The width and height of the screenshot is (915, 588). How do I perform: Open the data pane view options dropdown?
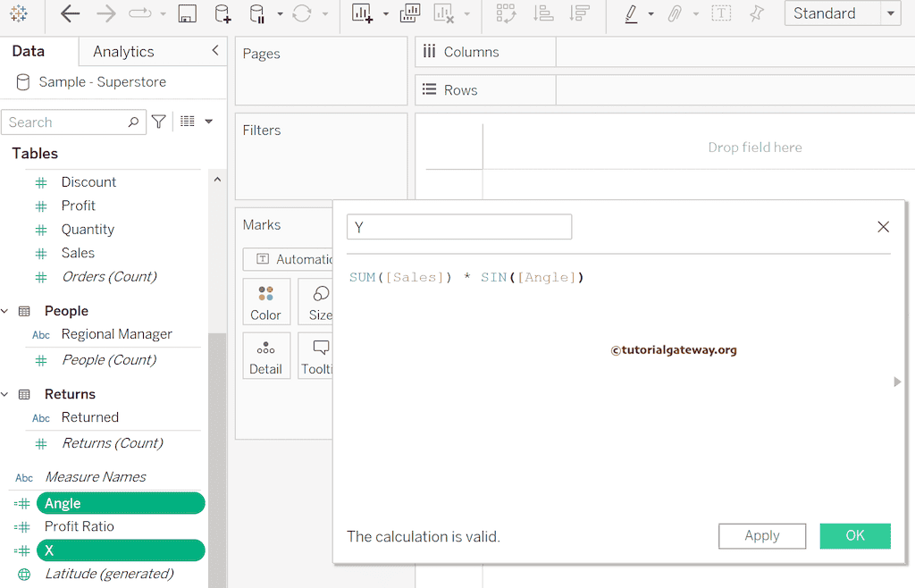[208, 122]
